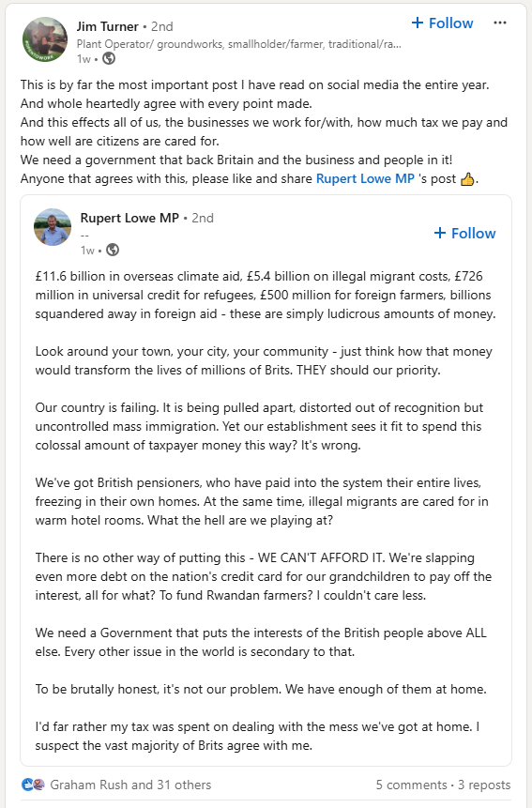532x808 pixels.
Task: Open Jim Turner's profile name
Action: (107, 26)
